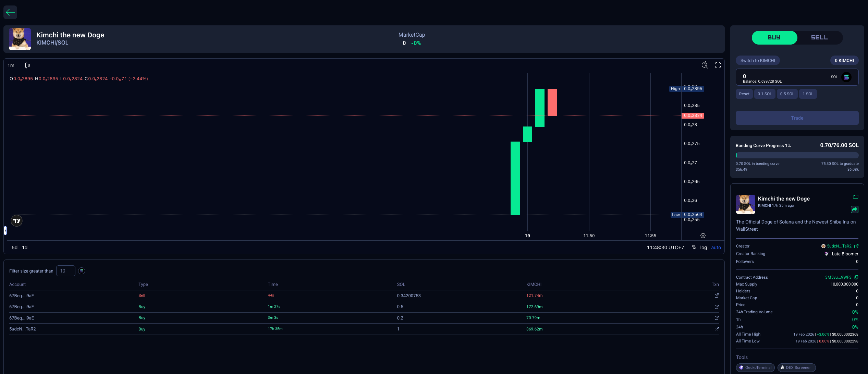Click the green back arrow button

(10, 13)
